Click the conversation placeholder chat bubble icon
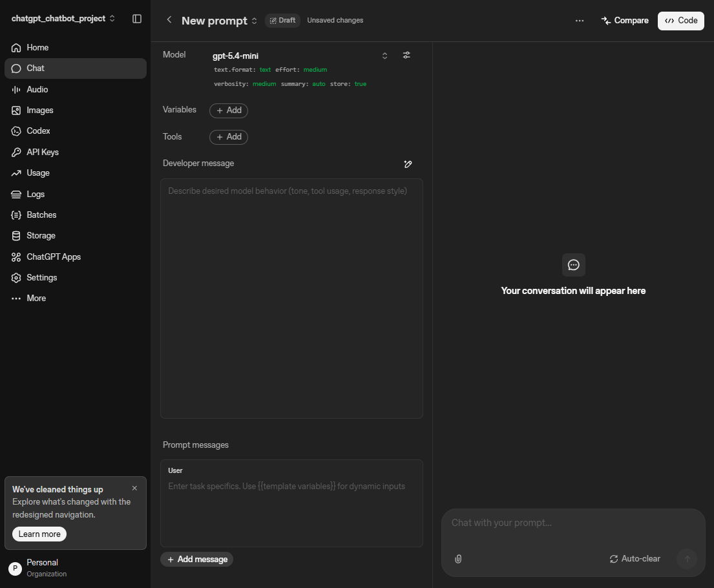Viewport: 714px width, 588px height. [x=573, y=265]
